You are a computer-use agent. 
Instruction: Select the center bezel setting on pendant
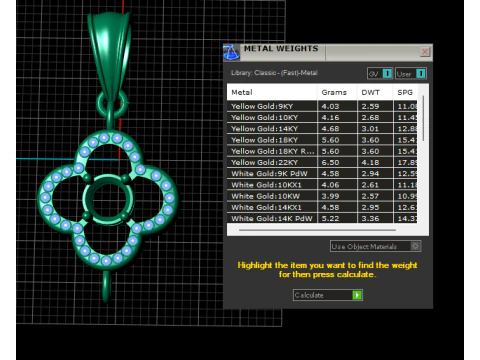click(x=108, y=199)
